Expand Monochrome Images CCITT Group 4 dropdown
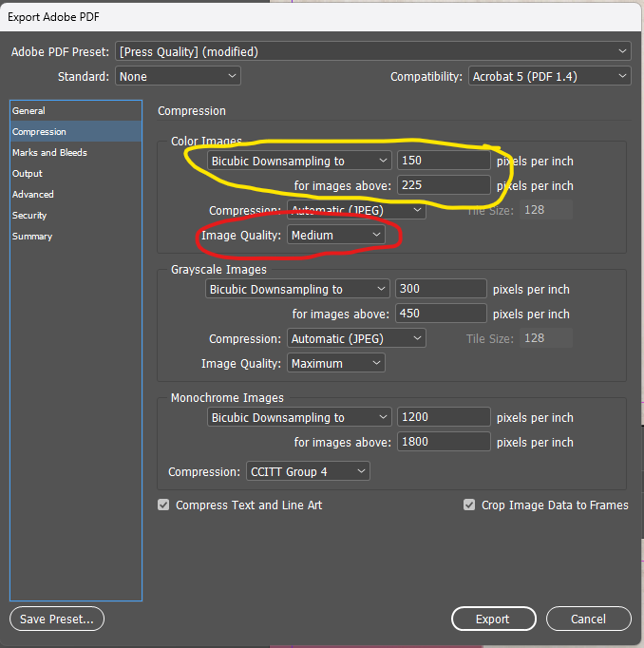 tap(307, 471)
